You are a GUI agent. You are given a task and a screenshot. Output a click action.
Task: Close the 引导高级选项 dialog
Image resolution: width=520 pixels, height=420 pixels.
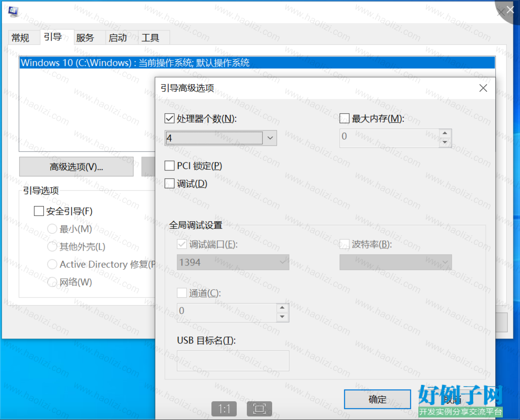click(x=483, y=88)
